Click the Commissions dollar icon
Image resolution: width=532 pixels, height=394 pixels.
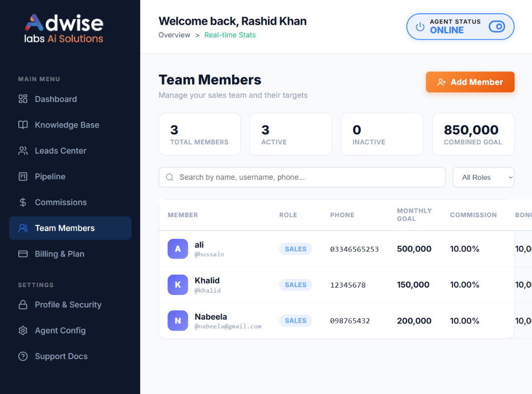click(23, 202)
